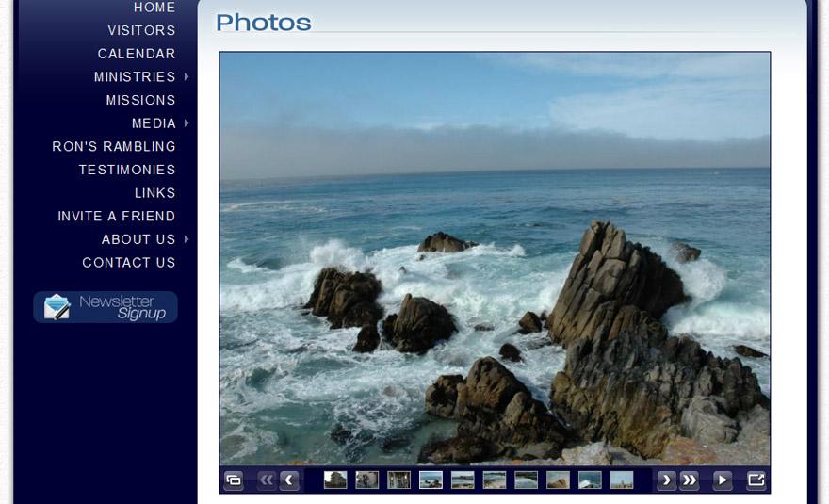Select the sixth thumbnail in the strip
The width and height of the screenshot is (829, 504).
pyautogui.click(x=495, y=480)
